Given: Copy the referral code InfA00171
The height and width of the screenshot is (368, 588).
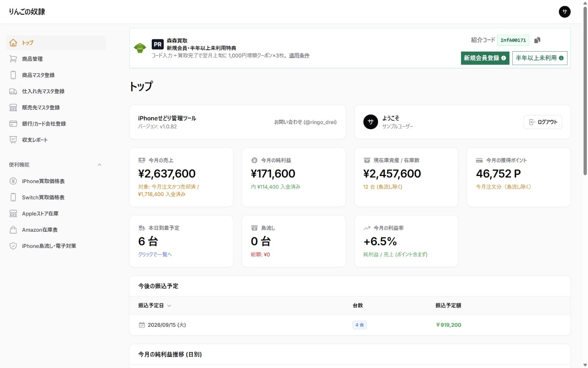Looking at the screenshot, I should click(x=537, y=40).
